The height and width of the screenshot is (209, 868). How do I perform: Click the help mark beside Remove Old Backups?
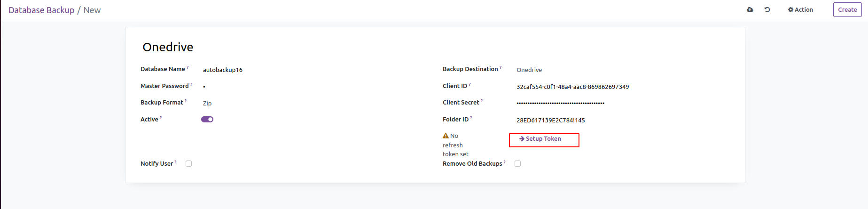[505, 162]
